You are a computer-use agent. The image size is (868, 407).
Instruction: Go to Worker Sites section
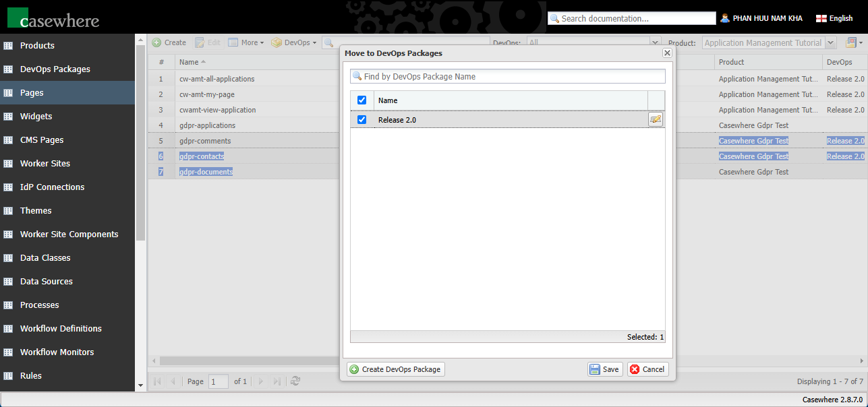click(x=45, y=164)
